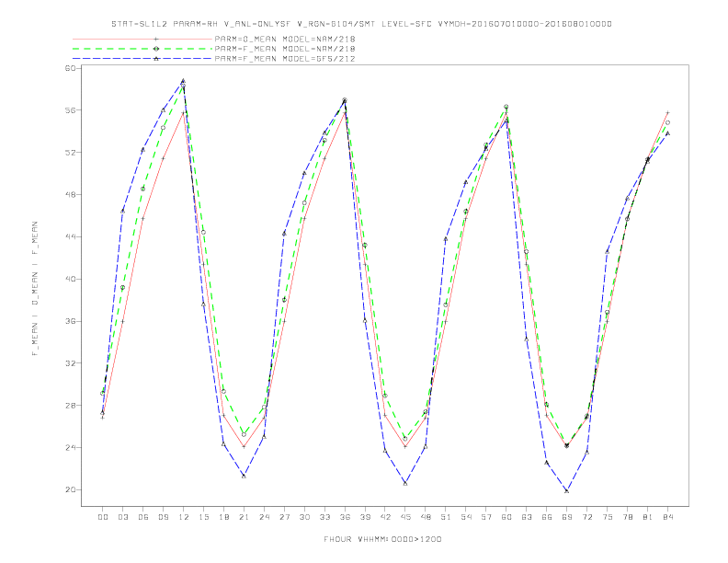Click y-axis tick label 60

click(70, 68)
